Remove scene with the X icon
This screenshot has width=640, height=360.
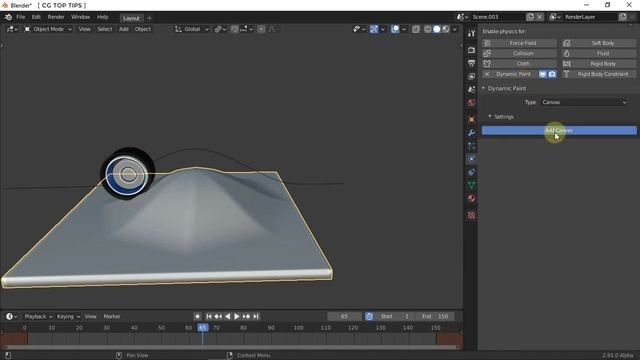tap(540, 17)
